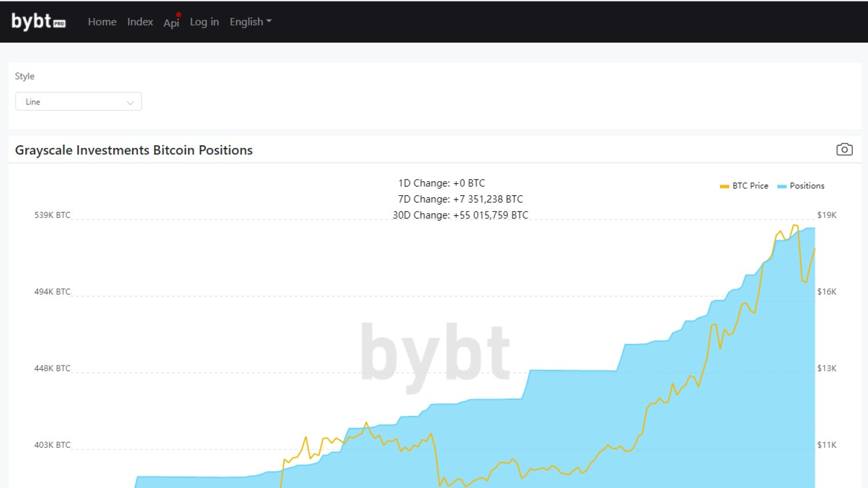Viewport: 868px width, 488px height.
Task: Click the yellow BTC Price legend swatch
Action: click(x=724, y=187)
